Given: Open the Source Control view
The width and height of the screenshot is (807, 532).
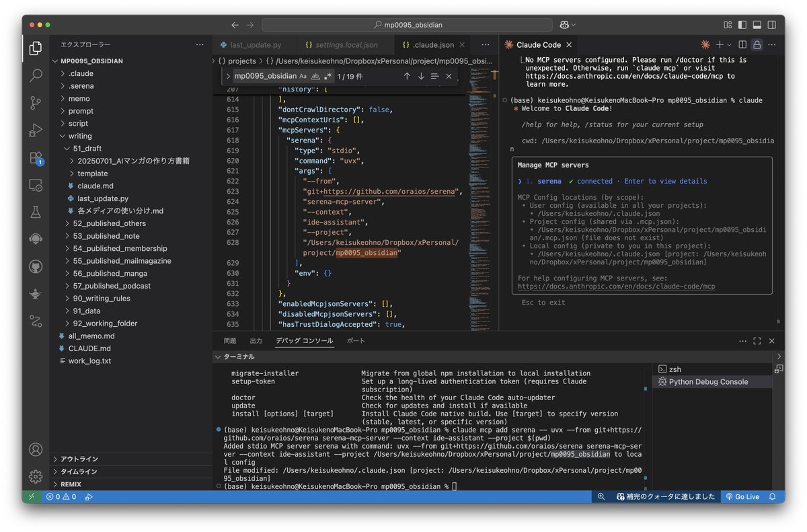Looking at the screenshot, I should pos(35,103).
